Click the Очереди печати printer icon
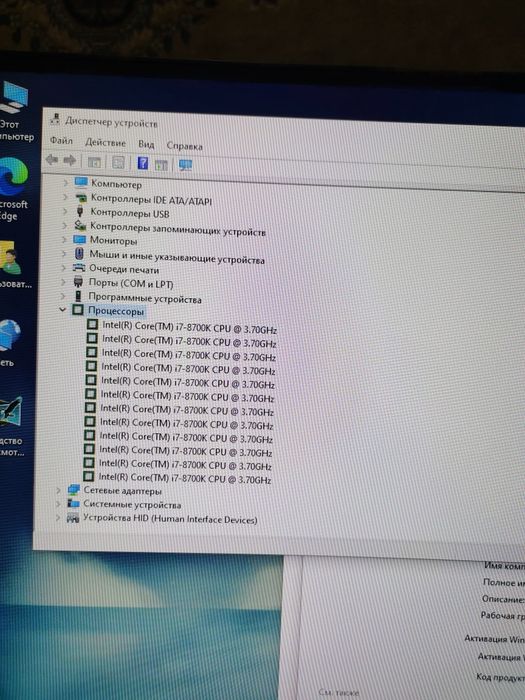Image resolution: width=525 pixels, height=700 pixels. (79, 268)
